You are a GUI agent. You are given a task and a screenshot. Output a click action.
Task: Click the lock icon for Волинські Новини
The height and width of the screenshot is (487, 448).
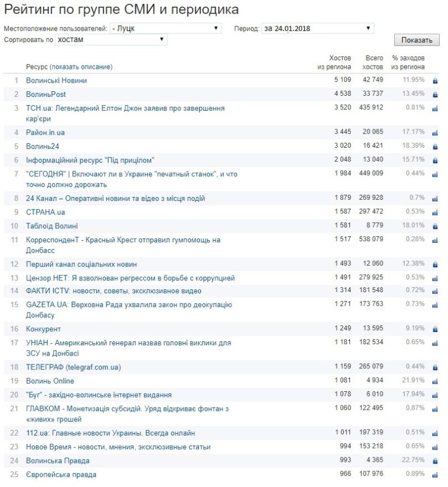pos(435,81)
